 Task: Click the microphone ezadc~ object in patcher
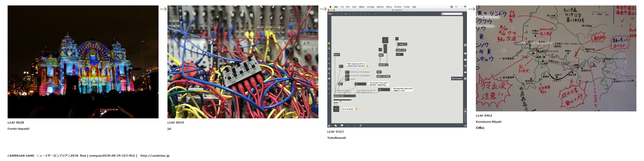click(385, 40)
